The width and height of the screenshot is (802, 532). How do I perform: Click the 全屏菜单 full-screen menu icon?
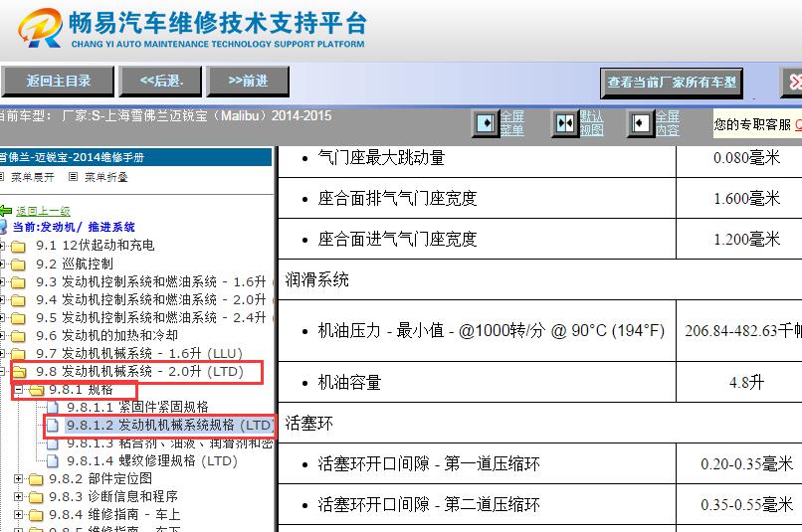pyautogui.click(x=486, y=123)
